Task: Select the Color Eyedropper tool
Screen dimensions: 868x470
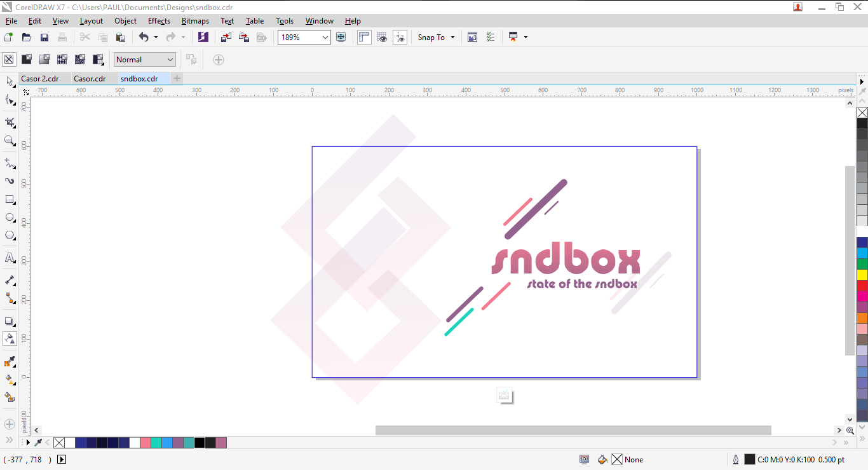Action: [x=10, y=362]
